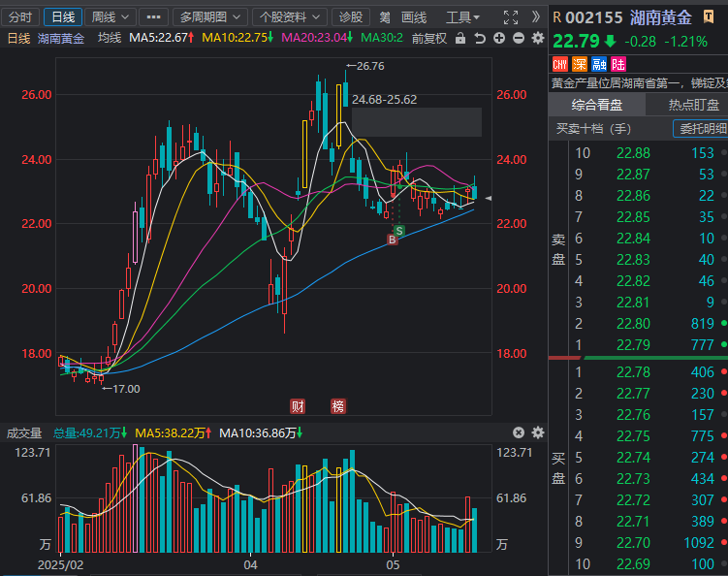Close the volume (成交量) sub-panel
728x576 pixels.
pos(519,432)
